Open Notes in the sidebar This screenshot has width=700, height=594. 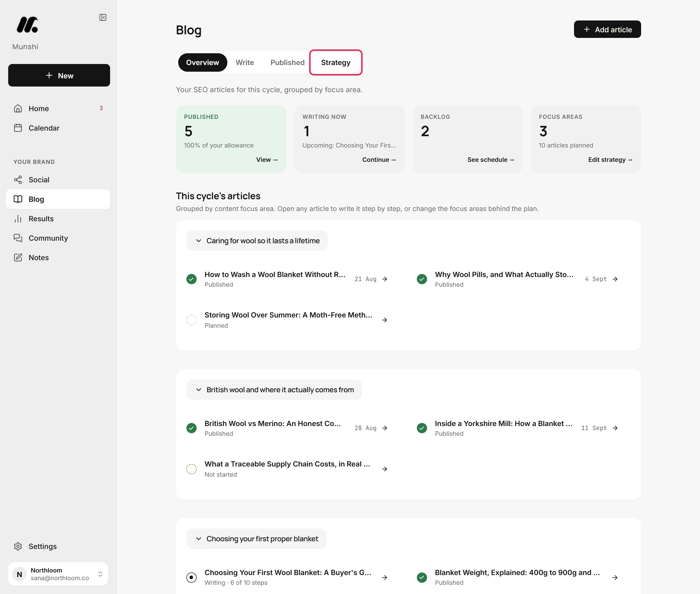click(58, 258)
